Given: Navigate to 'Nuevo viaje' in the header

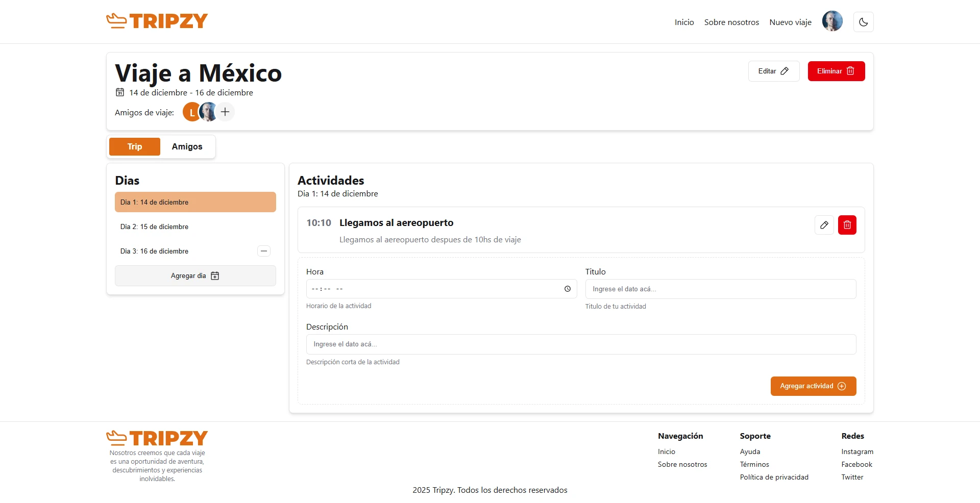Looking at the screenshot, I should 790,22.
